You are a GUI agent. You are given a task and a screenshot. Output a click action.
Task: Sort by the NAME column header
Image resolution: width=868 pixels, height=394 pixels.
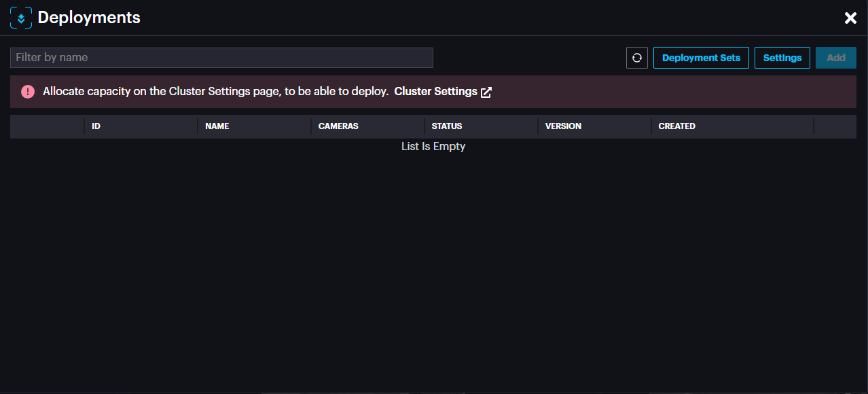click(x=217, y=126)
